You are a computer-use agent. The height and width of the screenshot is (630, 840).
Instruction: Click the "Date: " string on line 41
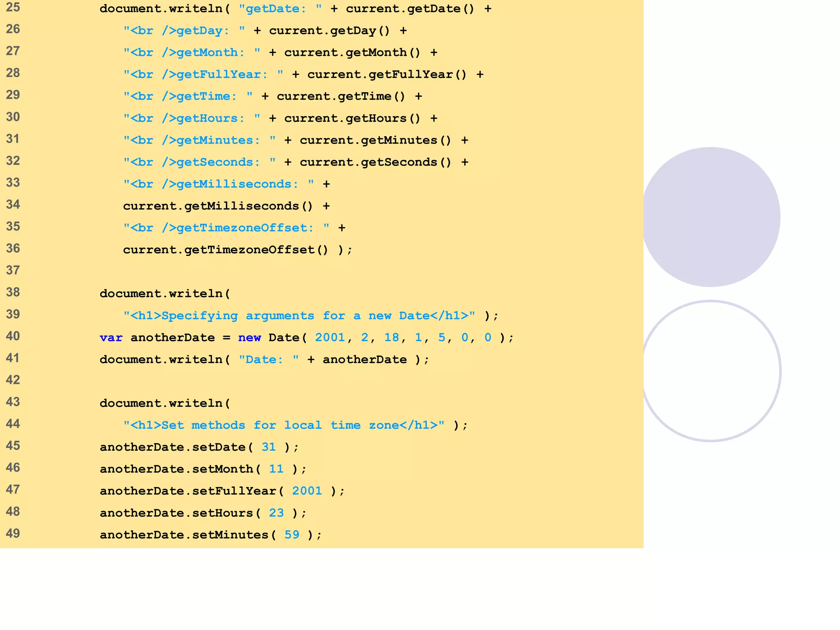[269, 360]
